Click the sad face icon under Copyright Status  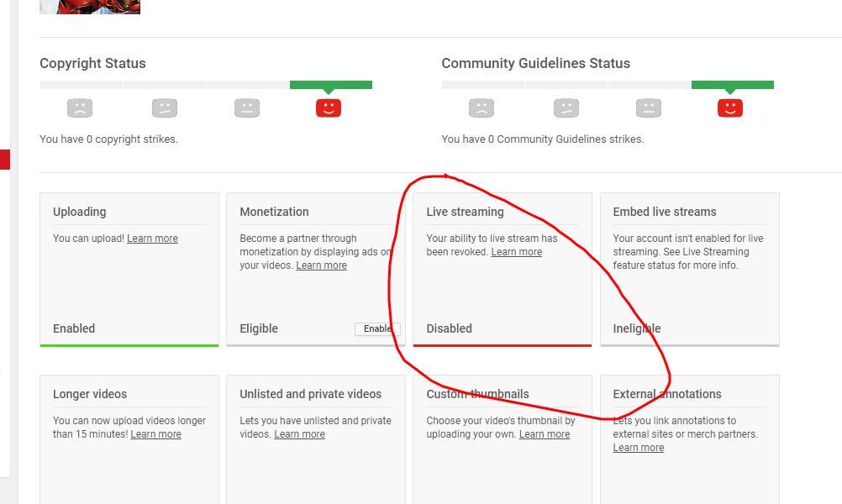coord(80,108)
